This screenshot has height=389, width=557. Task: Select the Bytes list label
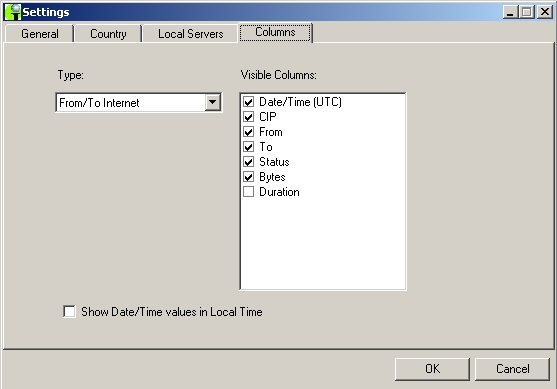[x=272, y=177]
